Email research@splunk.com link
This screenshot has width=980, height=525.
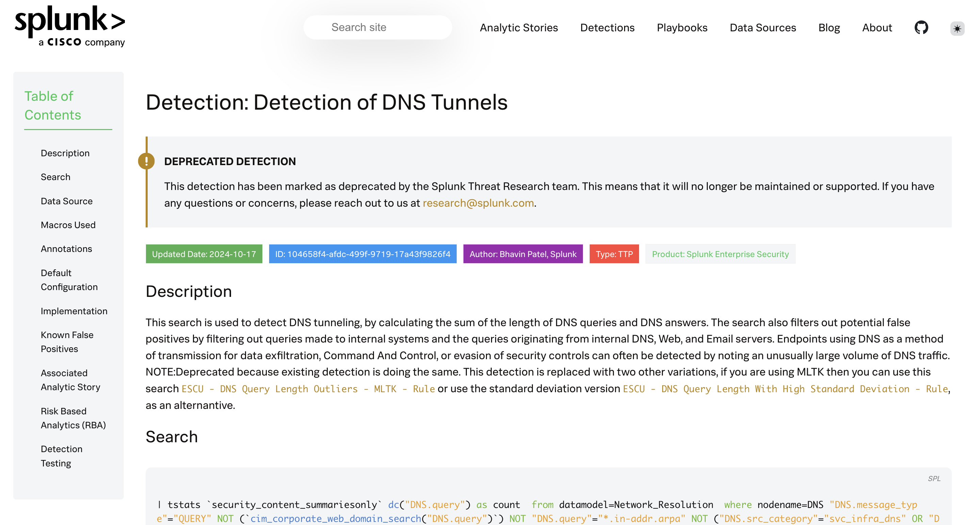click(478, 203)
